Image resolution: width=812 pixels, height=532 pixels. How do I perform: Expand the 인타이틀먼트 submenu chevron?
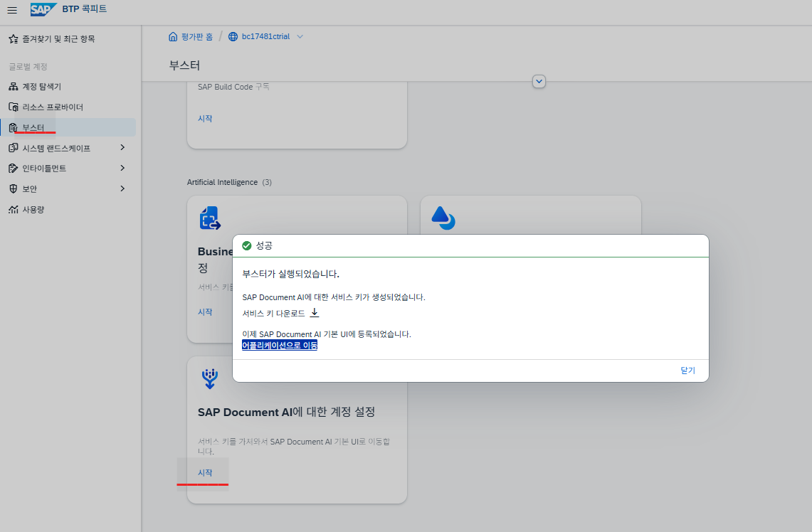tap(122, 168)
